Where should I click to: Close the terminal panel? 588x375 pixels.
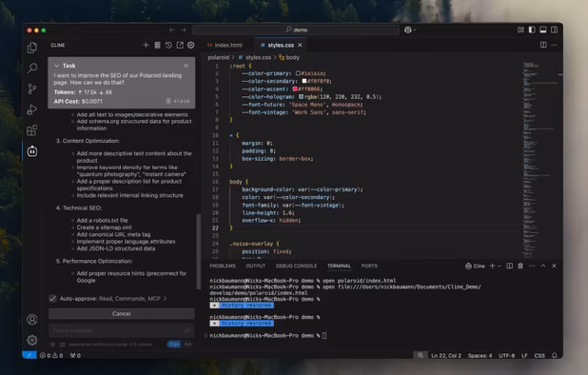click(554, 266)
